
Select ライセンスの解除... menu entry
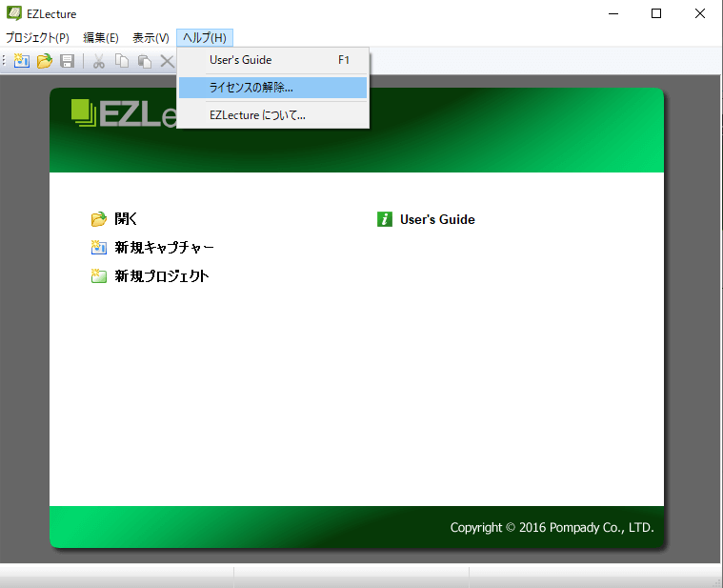click(x=273, y=88)
